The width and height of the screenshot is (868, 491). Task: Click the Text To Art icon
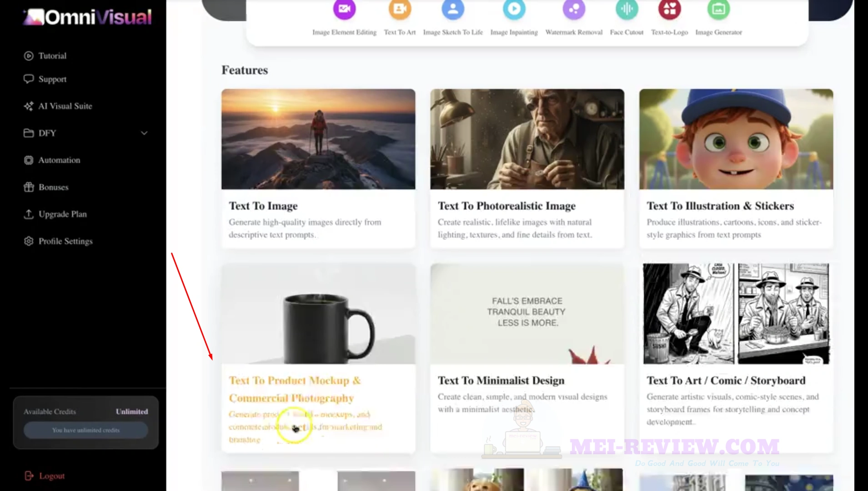coord(400,9)
